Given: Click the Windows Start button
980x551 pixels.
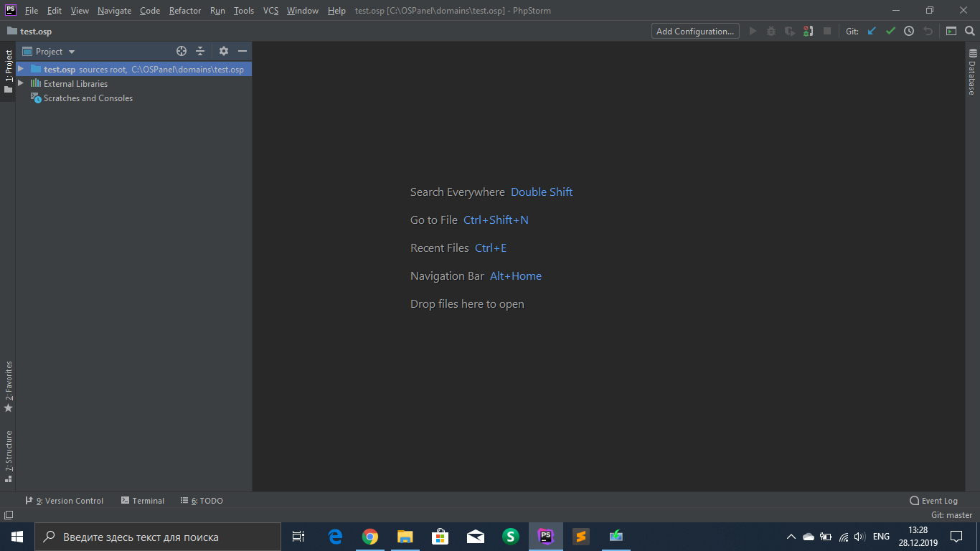Looking at the screenshot, I should tap(17, 537).
